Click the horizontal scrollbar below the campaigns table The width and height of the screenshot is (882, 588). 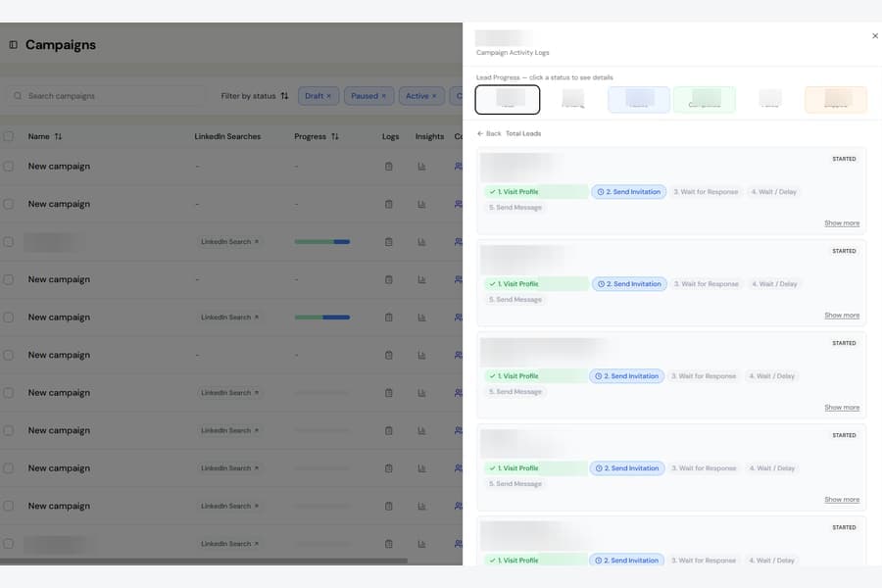pos(204,561)
